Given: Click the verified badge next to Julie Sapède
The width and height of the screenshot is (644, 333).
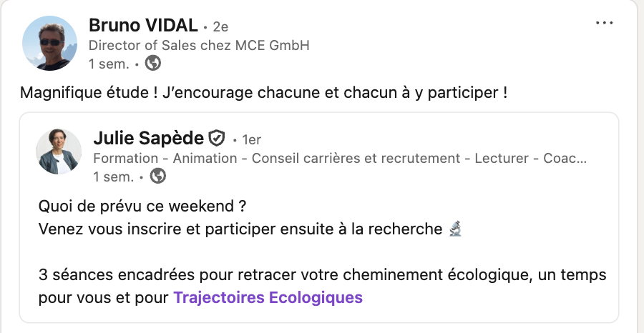Looking at the screenshot, I should tap(217, 138).
